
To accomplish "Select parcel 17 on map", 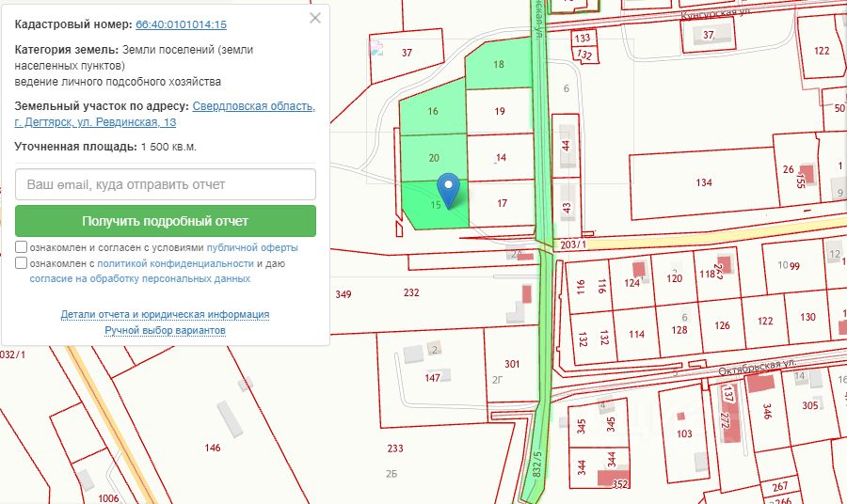I will coord(502,203).
